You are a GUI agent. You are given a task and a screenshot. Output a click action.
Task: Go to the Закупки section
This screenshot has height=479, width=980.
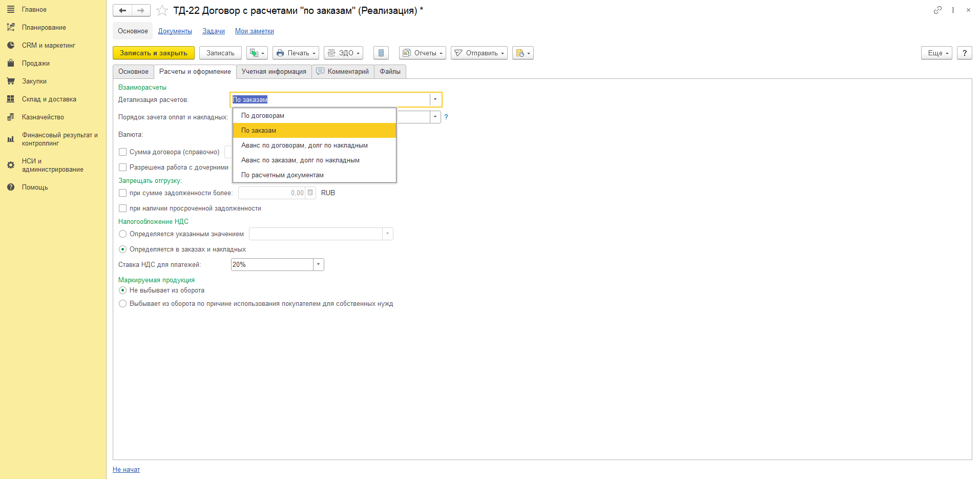(x=34, y=81)
